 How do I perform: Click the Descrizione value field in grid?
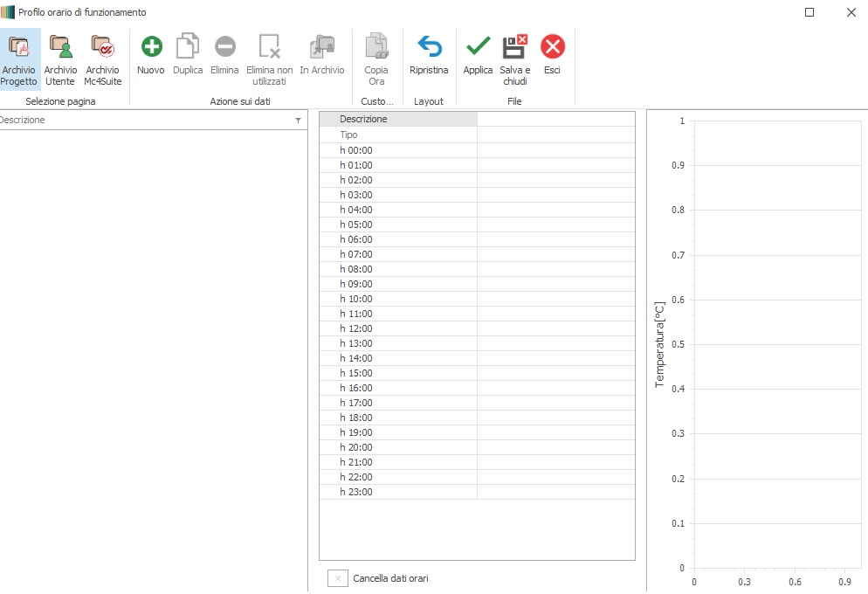[555, 120]
